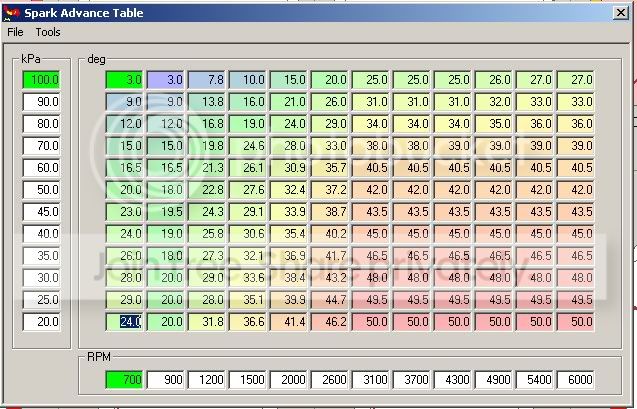
Task: Click the 13.8 deg spark cell
Action: point(206,102)
